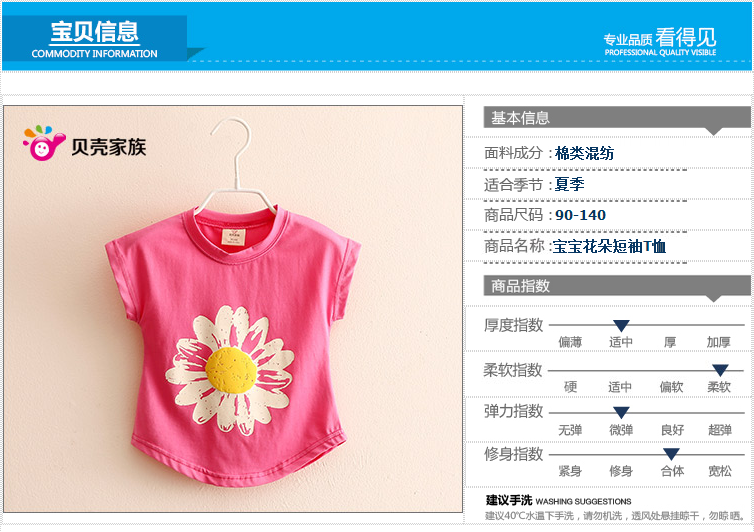Select the 宝贝信息 tab header
This screenshot has height=532, width=754.
pos(95,38)
